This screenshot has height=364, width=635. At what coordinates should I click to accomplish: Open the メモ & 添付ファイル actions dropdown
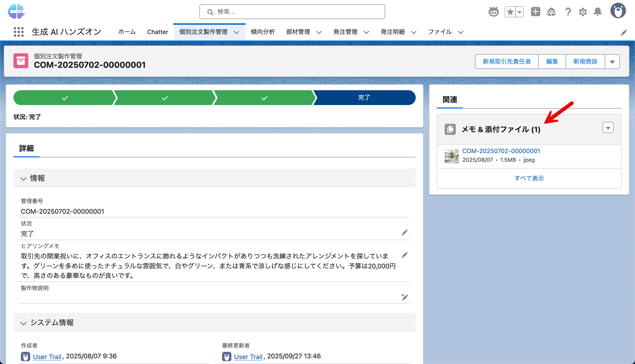coord(608,128)
